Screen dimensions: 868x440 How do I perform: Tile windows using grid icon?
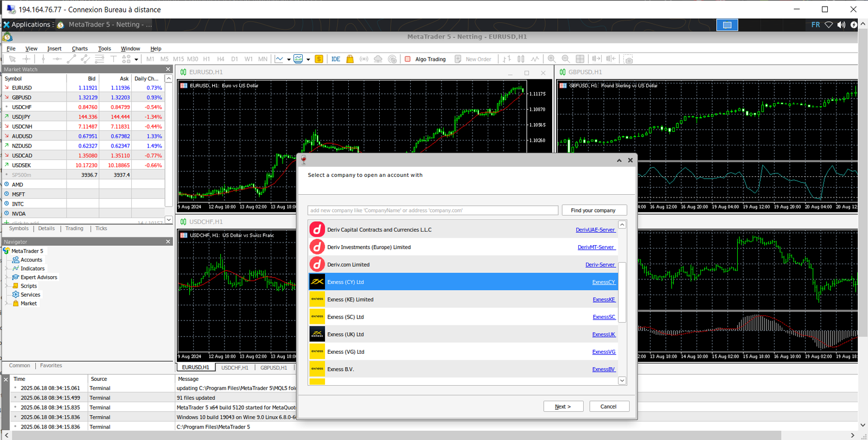tap(580, 59)
